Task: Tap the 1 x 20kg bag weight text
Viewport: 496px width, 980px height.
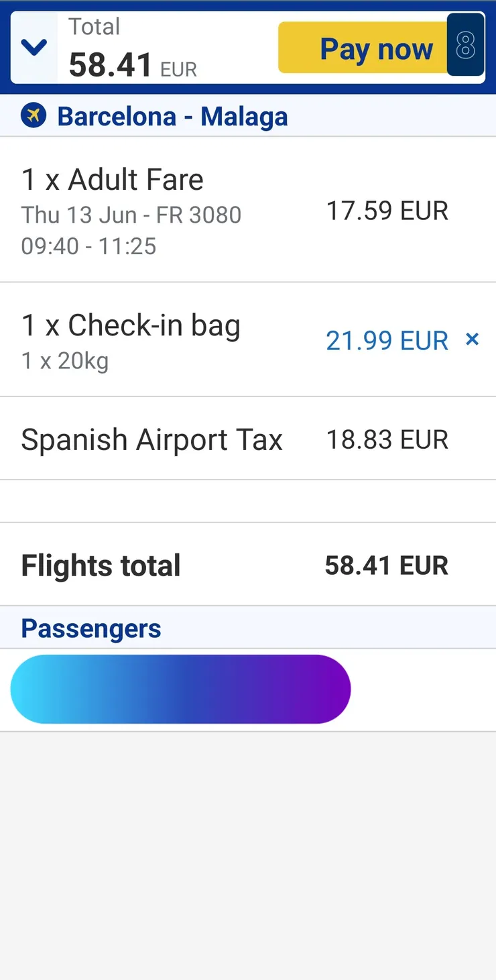Action: (65, 361)
